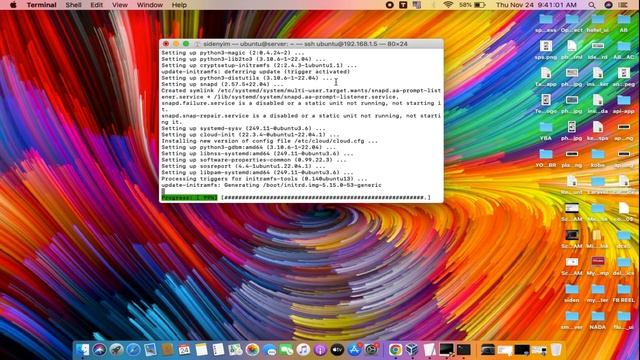Screen dimensions: 640x360
Task: Click the hash-mark progress bar in Terminal
Action: tap(326, 198)
